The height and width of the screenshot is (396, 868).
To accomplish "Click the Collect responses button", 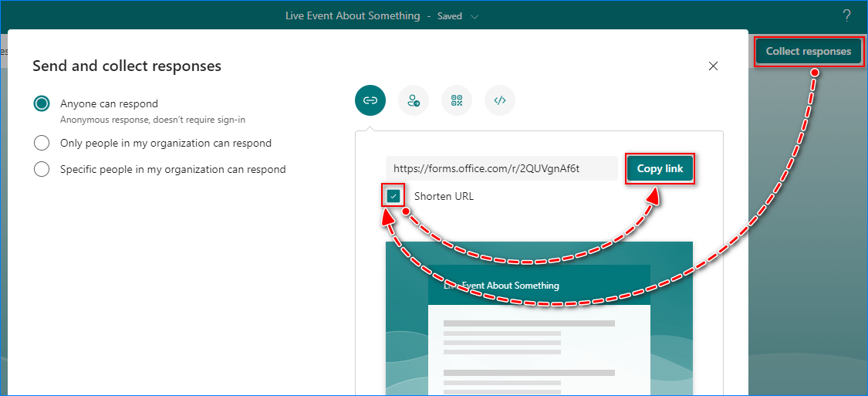I will click(809, 52).
